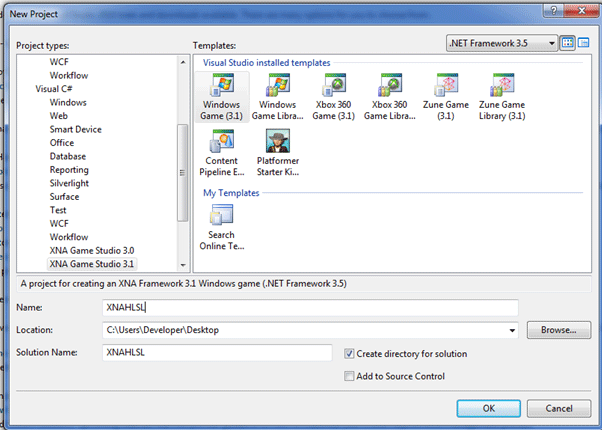602x430 pixels.
Task: Open Search Online Templates under My Templates
Action: tap(222, 227)
